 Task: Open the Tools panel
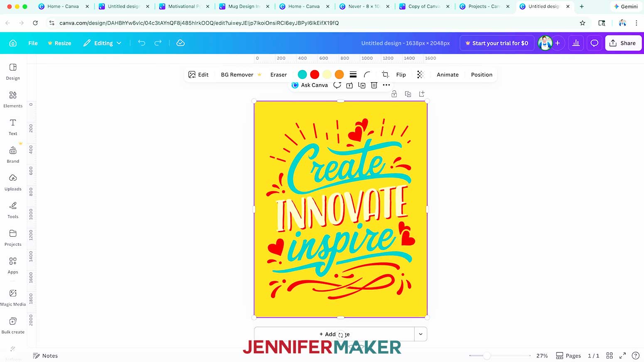tap(13, 210)
